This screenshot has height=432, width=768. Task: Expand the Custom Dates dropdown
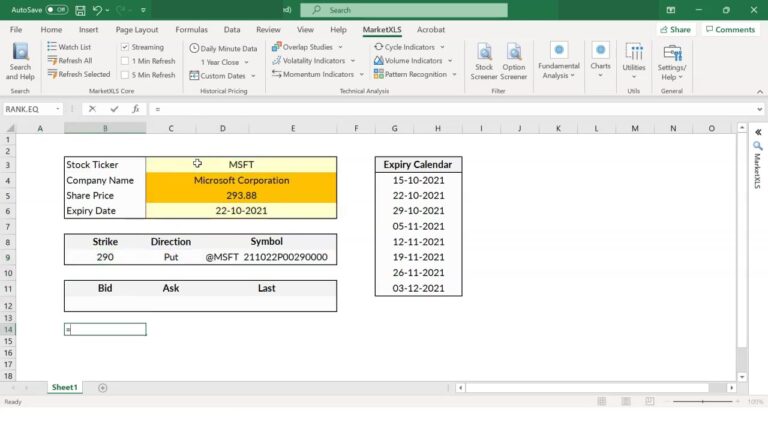[x=253, y=76]
